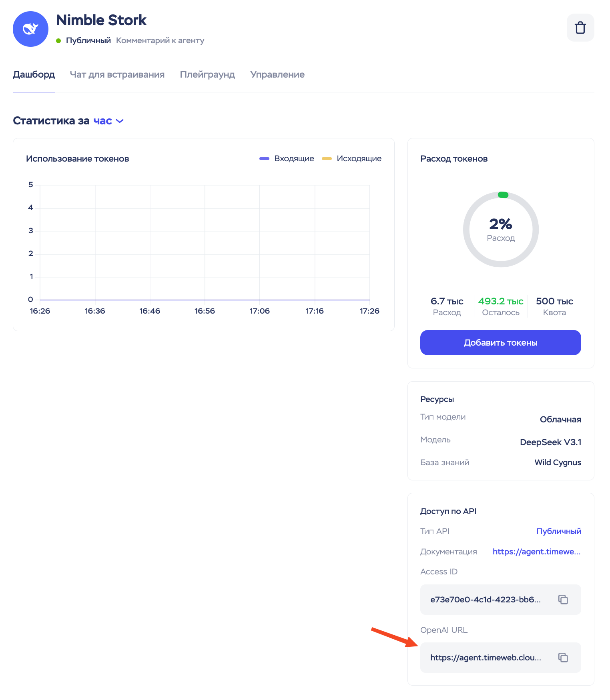Click the 2% token usage ring

click(x=500, y=230)
